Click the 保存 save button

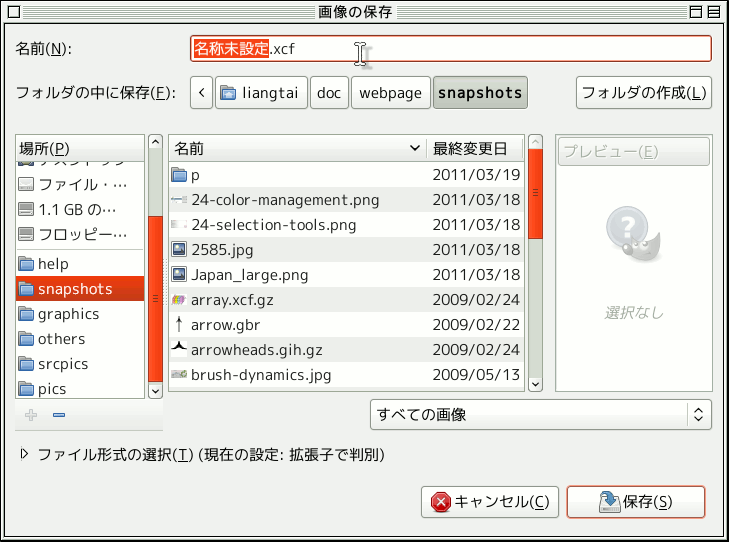(635, 501)
